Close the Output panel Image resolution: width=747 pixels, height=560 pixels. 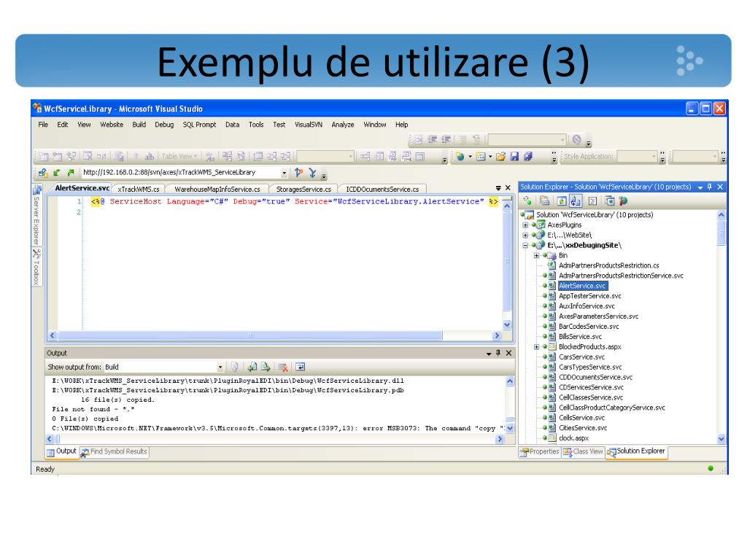tap(508, 353)
